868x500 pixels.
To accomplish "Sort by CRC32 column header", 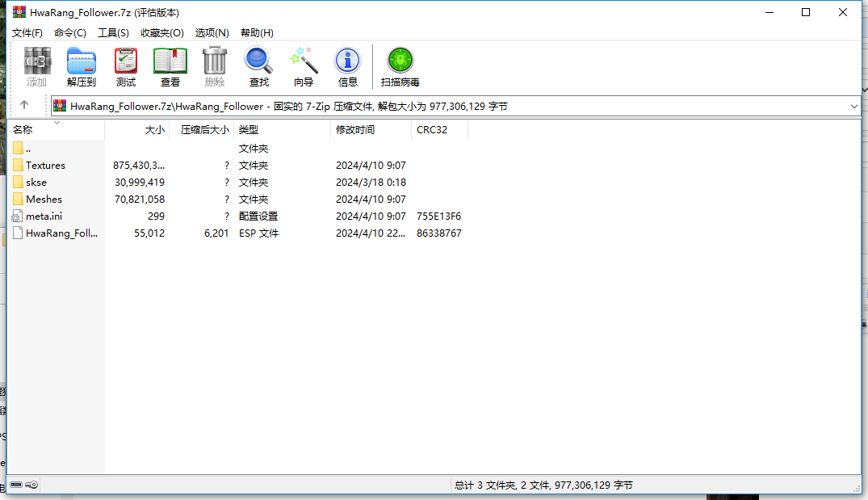I will 439,129.
